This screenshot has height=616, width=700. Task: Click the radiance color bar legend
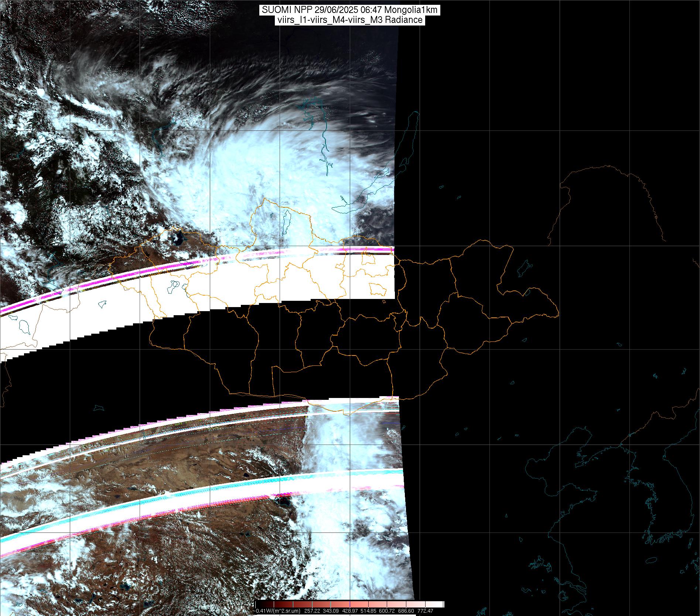point(349,604)
